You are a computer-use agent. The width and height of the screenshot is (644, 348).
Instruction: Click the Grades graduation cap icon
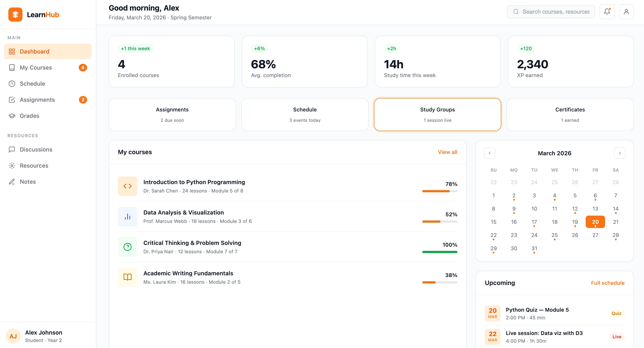(x=12, y=116)
